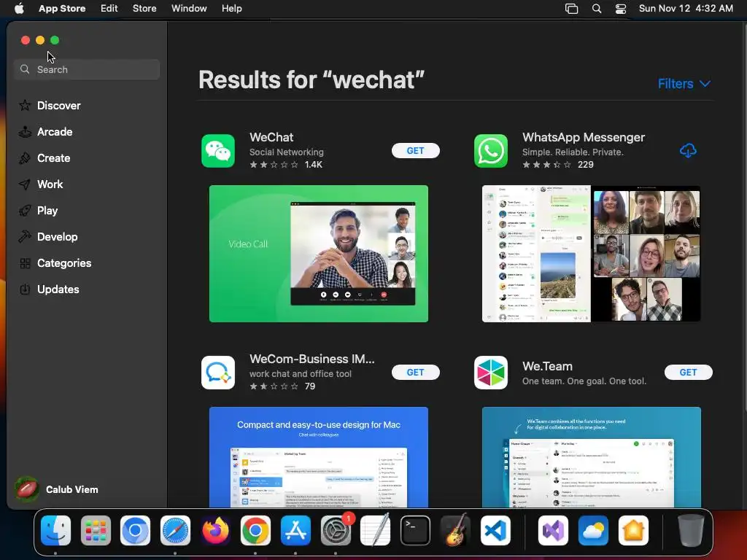Open the WeChat app icon
Image resolution: width=747 pixels, height=560 pixels.
point(217,151)
